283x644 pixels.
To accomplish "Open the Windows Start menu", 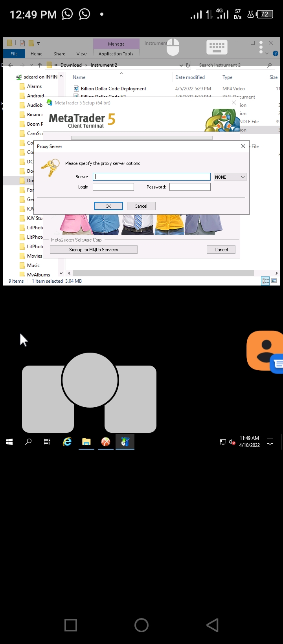I will pyautogui.click(x=9, y=442).
